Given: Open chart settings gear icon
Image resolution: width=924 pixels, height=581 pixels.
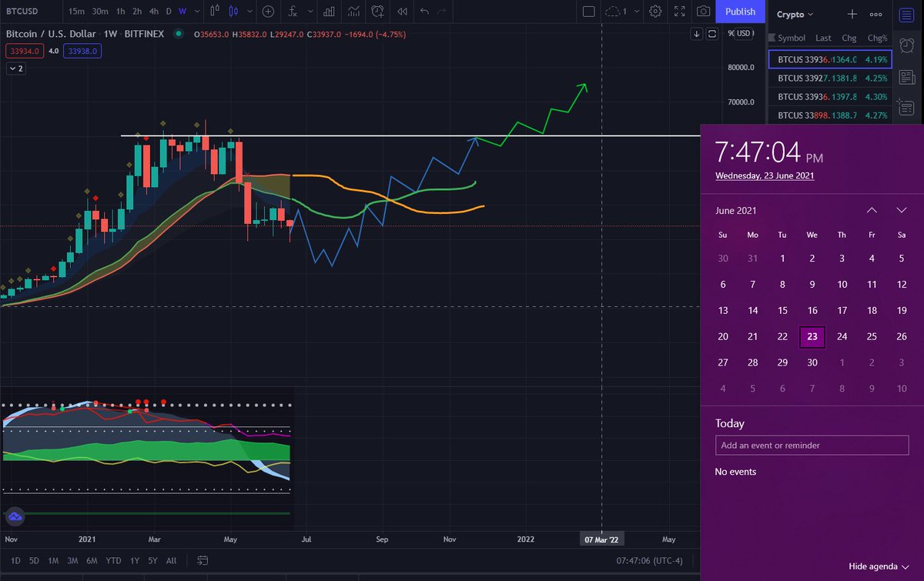Looking at the screenshot, I should 655,12.
